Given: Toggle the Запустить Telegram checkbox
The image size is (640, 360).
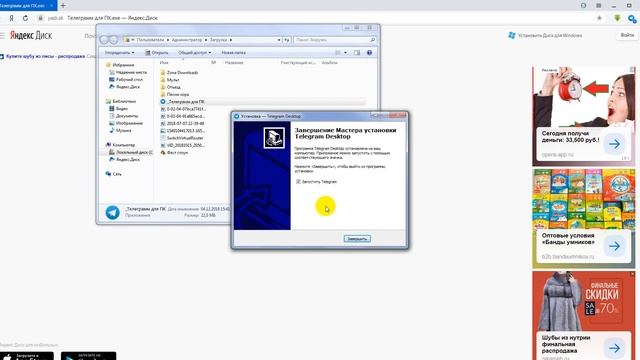Looking at the screenshot, I should (298, 182).
